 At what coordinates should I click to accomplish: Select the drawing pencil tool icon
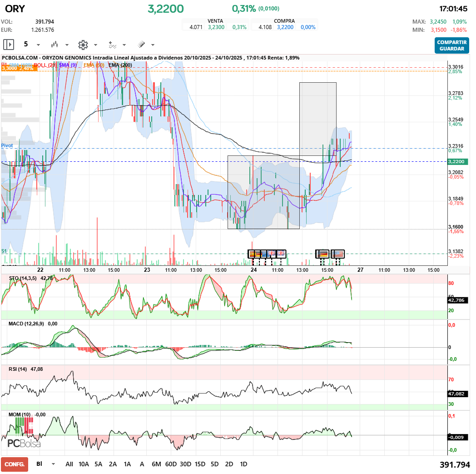click(141, 45)
